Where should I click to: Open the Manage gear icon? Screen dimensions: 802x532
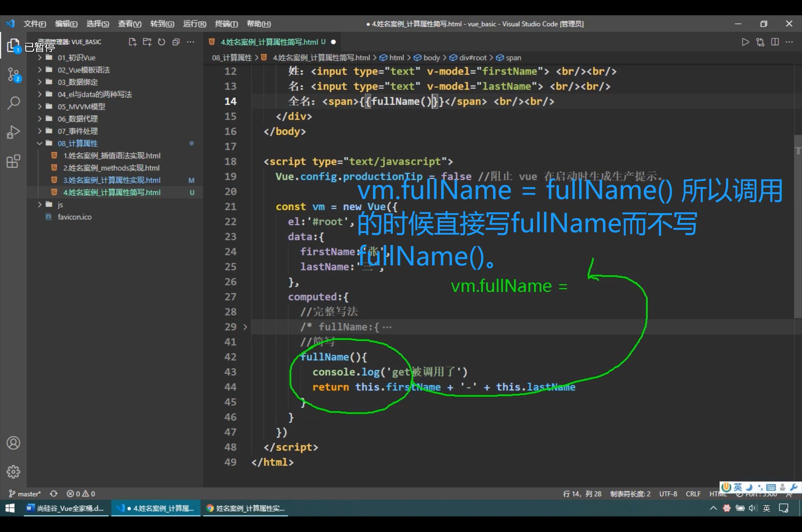pyautogui.click(x=13, y=472)
